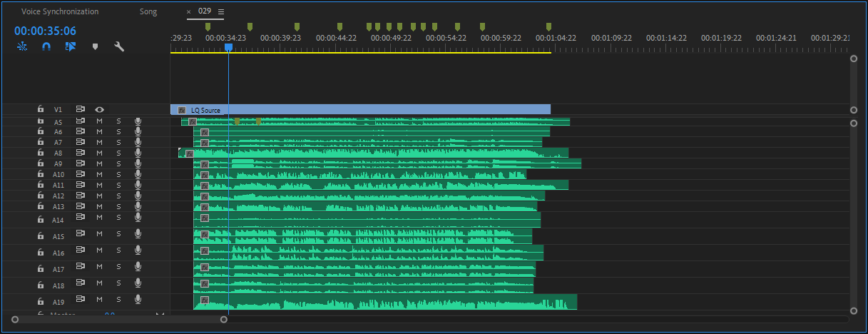Target track A13 label
The image size is (868, 334).
point(58,207)
